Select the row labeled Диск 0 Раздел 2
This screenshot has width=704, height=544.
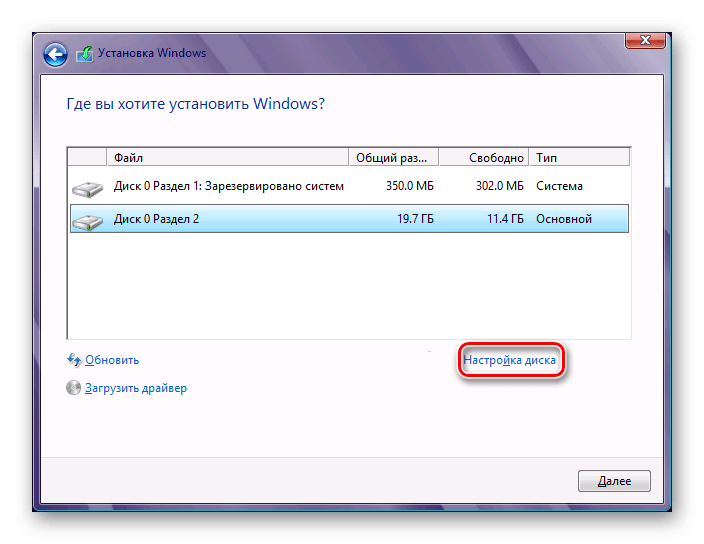(157, 219)
